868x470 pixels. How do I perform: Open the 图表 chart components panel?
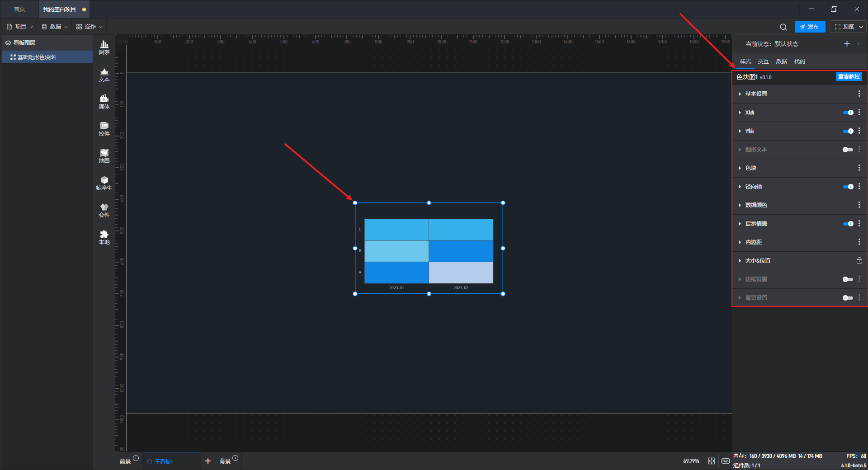pyautogui.click(x=104, y=47)
